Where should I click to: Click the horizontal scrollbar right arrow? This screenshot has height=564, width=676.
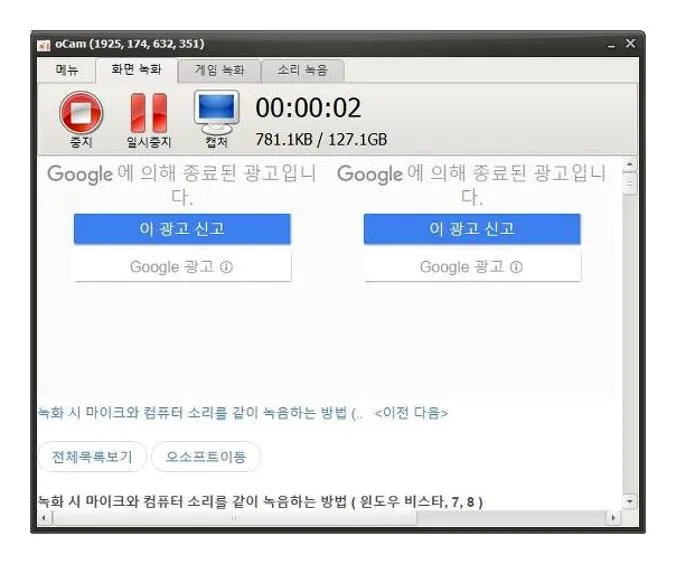tap(613, 517)
